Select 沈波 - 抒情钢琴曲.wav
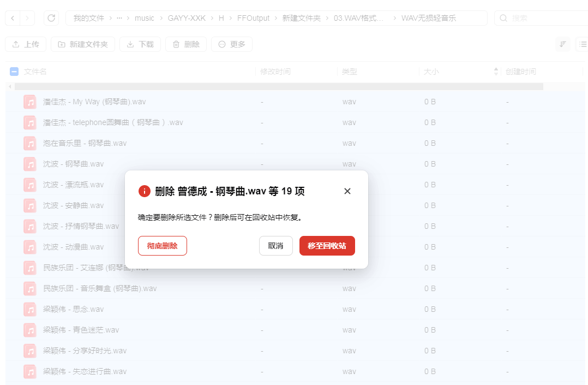The image size is (588, 385). click(x=81, y=226)
